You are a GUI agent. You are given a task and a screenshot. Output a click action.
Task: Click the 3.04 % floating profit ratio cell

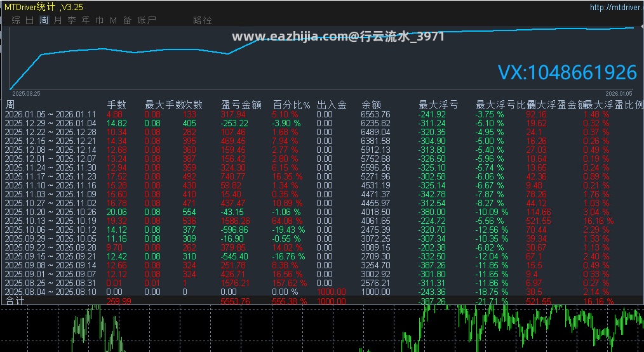596,212
